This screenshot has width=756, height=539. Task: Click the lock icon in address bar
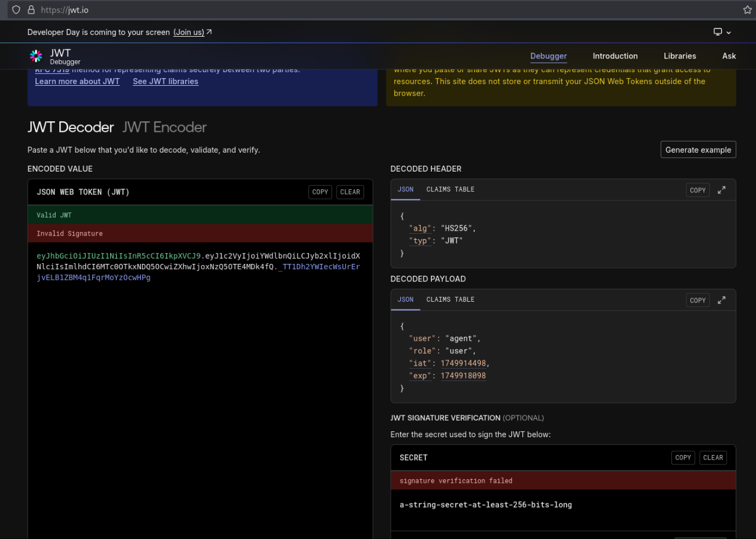click(x=31, y=9)
